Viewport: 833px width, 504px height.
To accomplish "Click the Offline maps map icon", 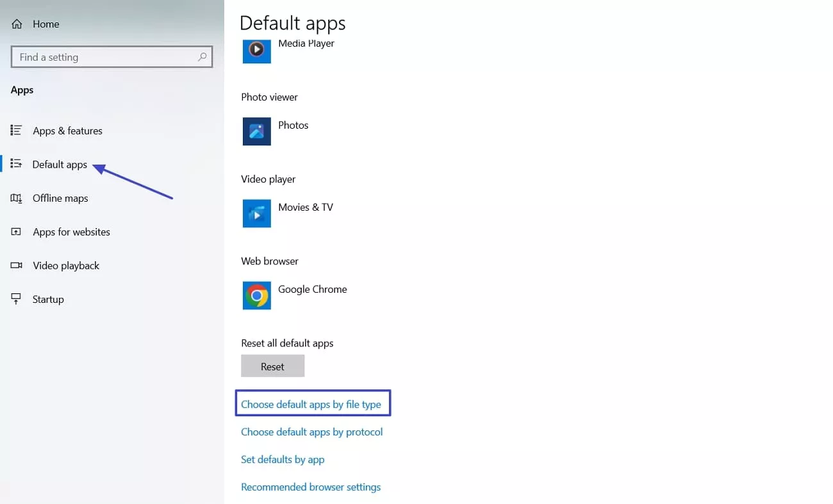I will [16, 198].
